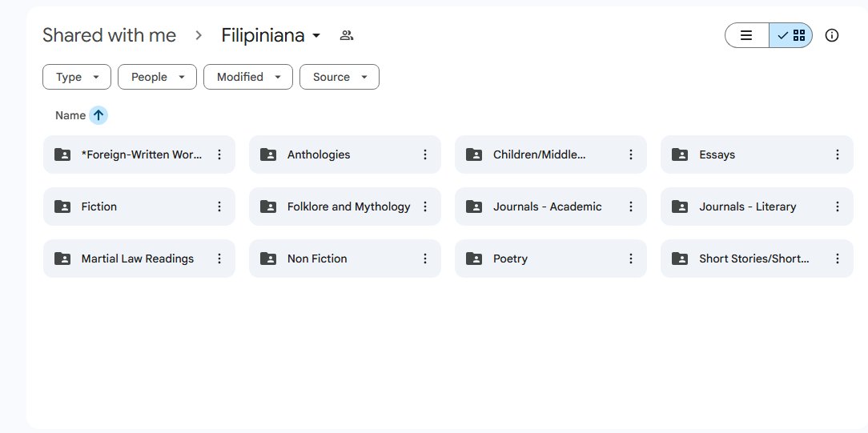Select the Fiction shared folder icon
Image resolution: width=868 pixels, height=433 pixels.
click(62, 206)
